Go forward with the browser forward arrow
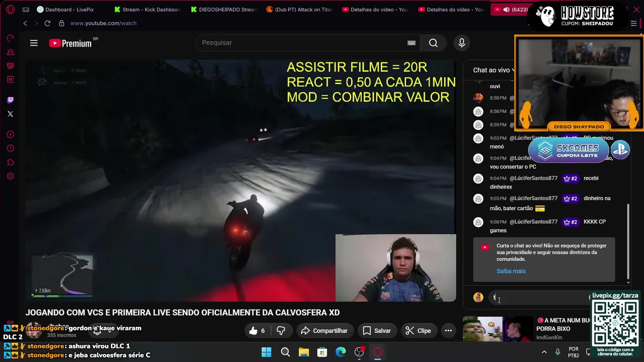Screen dimensions: 644x362 [36, 23]
